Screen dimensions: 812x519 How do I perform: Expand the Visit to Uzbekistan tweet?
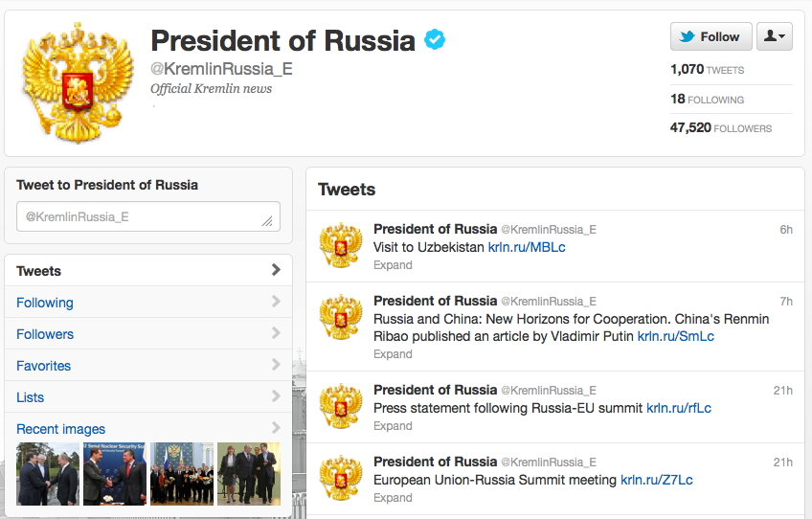(393, 265)
